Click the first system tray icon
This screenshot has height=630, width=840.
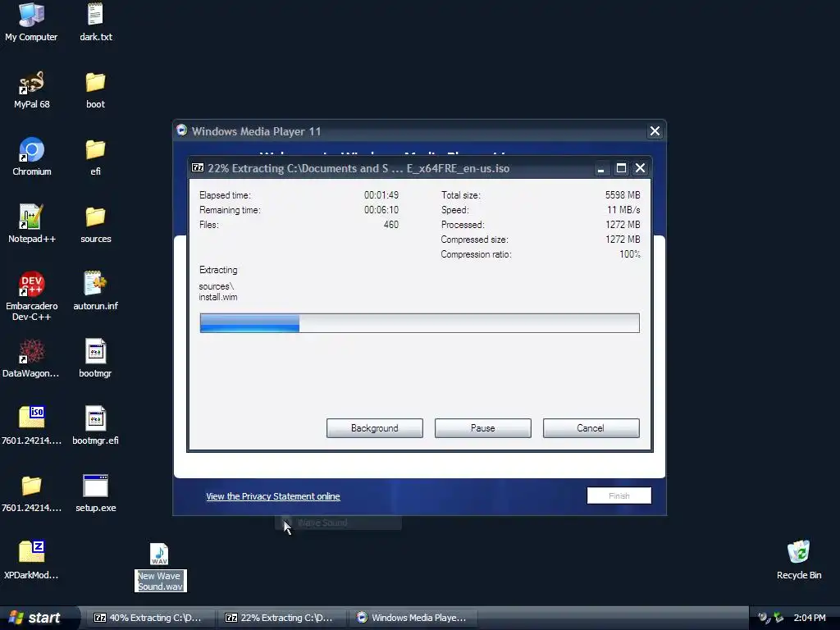[764, 618]
